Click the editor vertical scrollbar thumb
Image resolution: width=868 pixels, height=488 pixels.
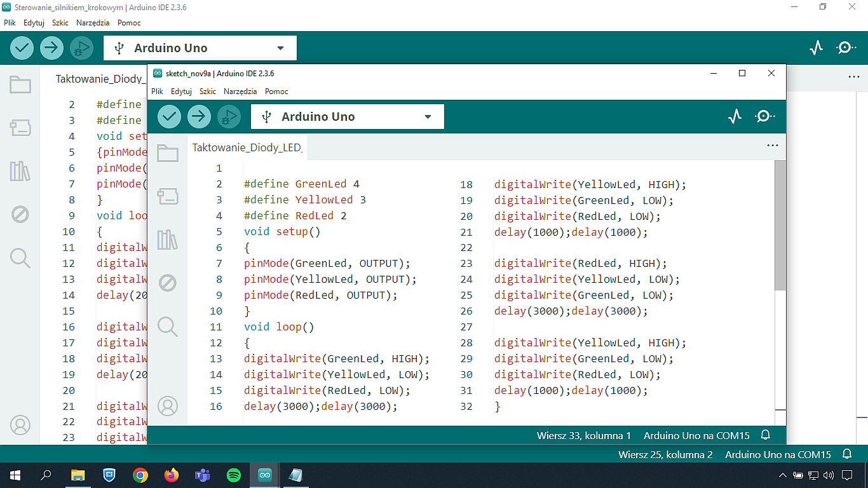point(780,225)
